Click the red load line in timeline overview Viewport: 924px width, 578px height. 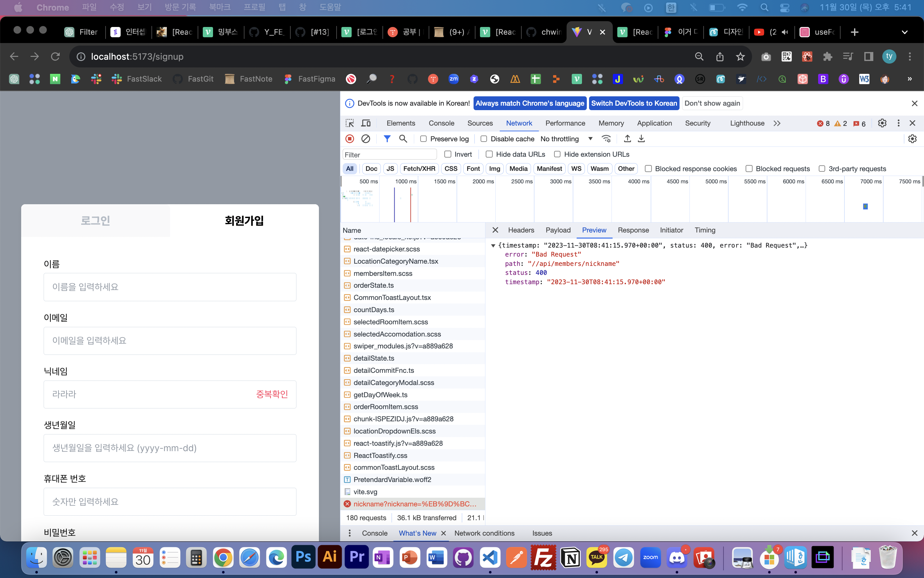coord(410,205)
